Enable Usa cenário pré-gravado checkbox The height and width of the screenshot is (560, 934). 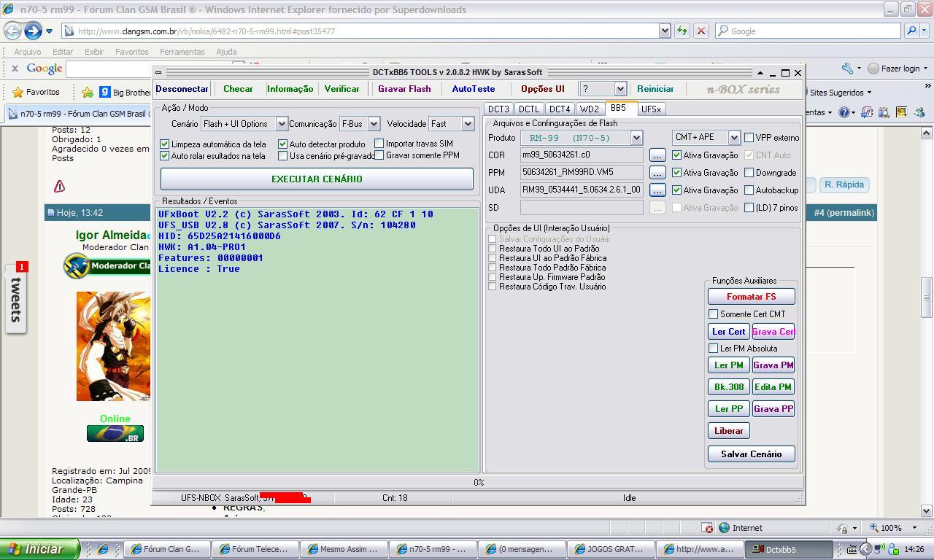coord(283,155)
